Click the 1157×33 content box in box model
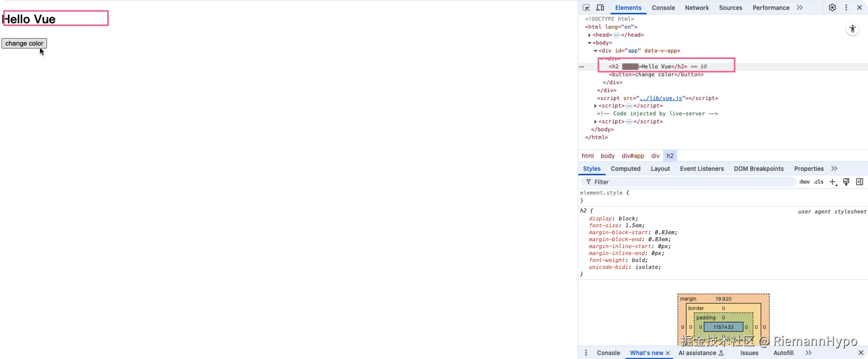Viewport: 868px width, 359px height. (x=724, y=327)
